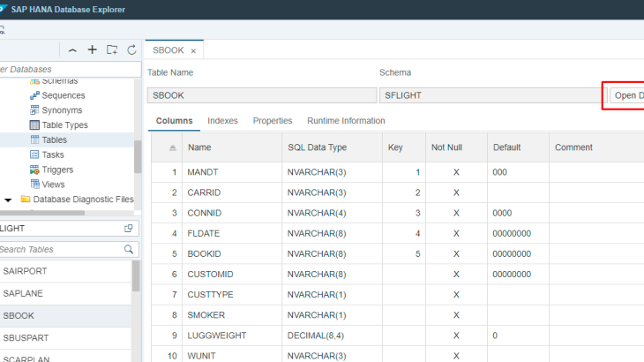The image size is (644, 362).
Task: Collapse all using the up chevron icon
Action: coord(72,50)
